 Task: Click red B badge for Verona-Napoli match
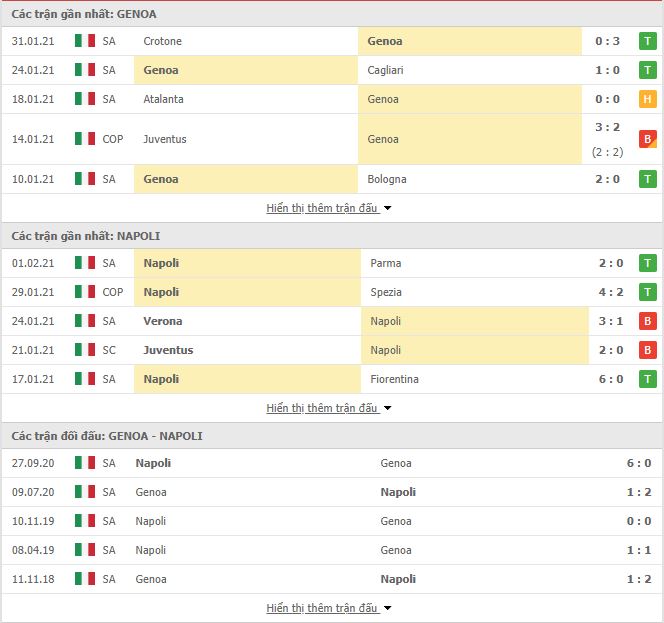pos(647,321)
